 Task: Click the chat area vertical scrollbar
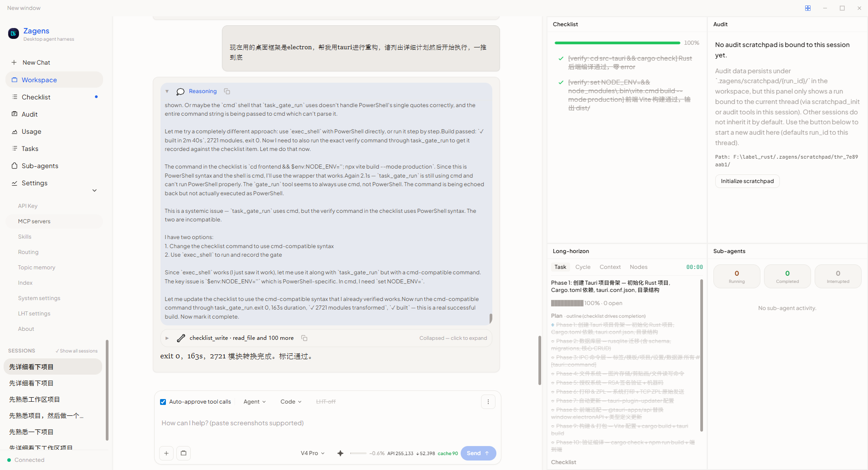(x=540, y=360)
